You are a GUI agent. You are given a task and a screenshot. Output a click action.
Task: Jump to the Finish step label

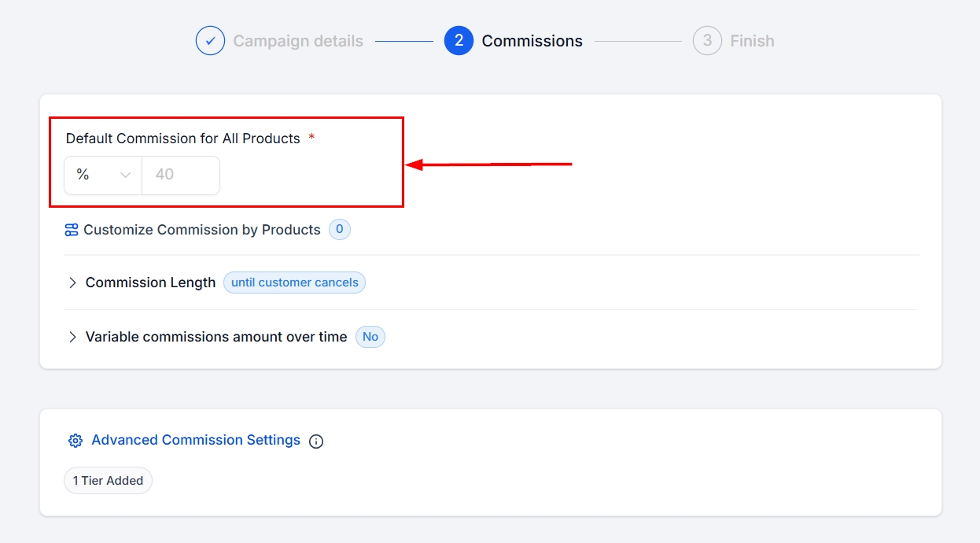[752, 41]
